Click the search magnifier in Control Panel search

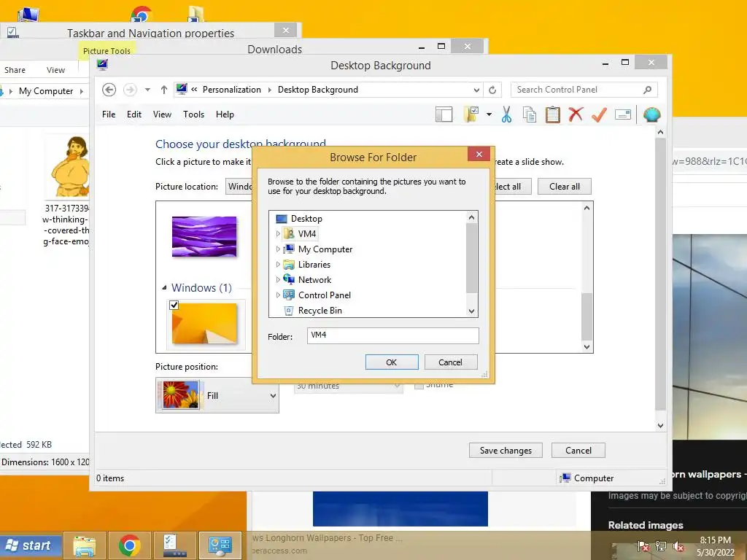point(648,90)
